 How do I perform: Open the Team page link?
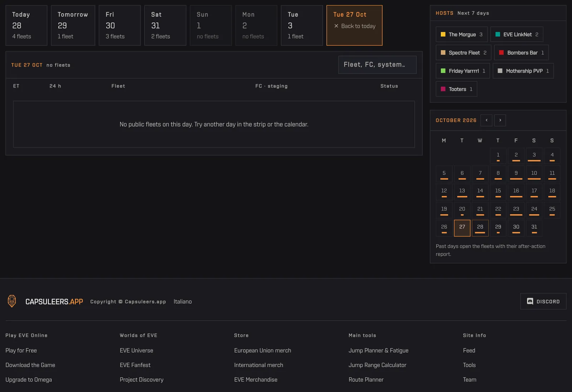tap(470, 379)
